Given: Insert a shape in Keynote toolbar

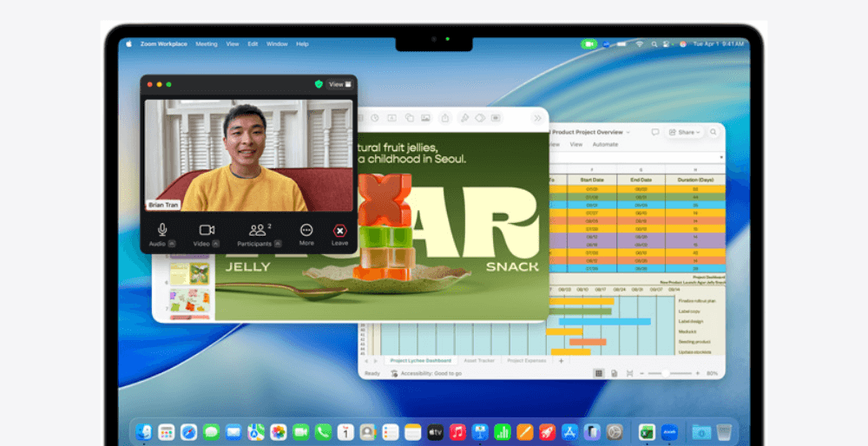Looking at the screenshot, I should point(409,118).
